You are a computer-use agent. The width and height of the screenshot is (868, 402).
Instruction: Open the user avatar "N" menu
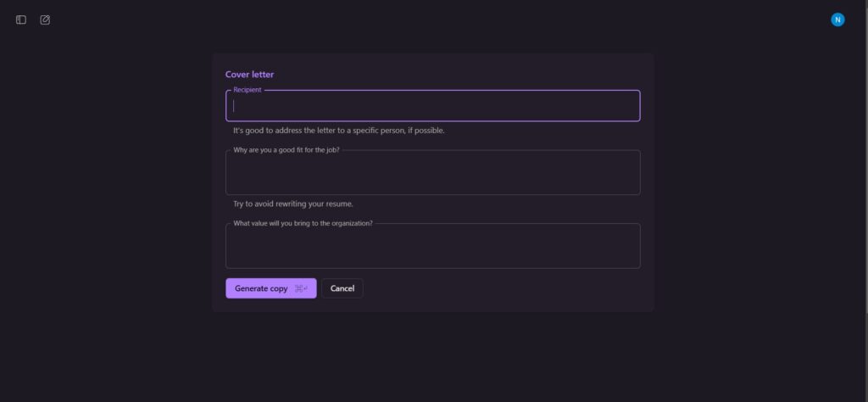(837, 20)
